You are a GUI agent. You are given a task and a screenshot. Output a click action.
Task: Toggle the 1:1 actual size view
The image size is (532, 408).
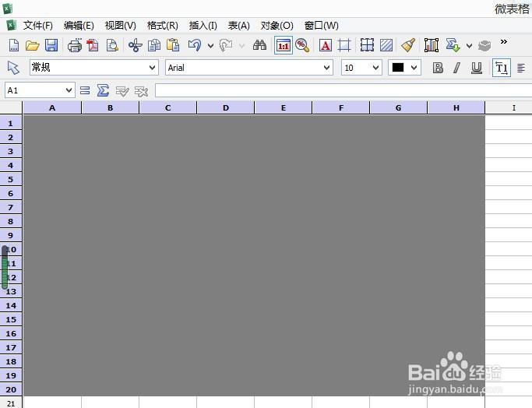(283, 45)
